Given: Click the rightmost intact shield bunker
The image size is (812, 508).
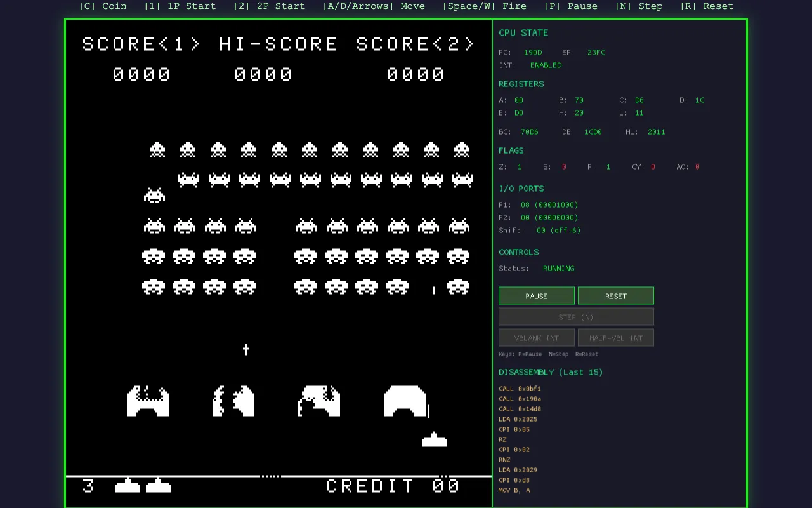Looking at the screenshot, I should pyautogui.click(x=405, y=401).
